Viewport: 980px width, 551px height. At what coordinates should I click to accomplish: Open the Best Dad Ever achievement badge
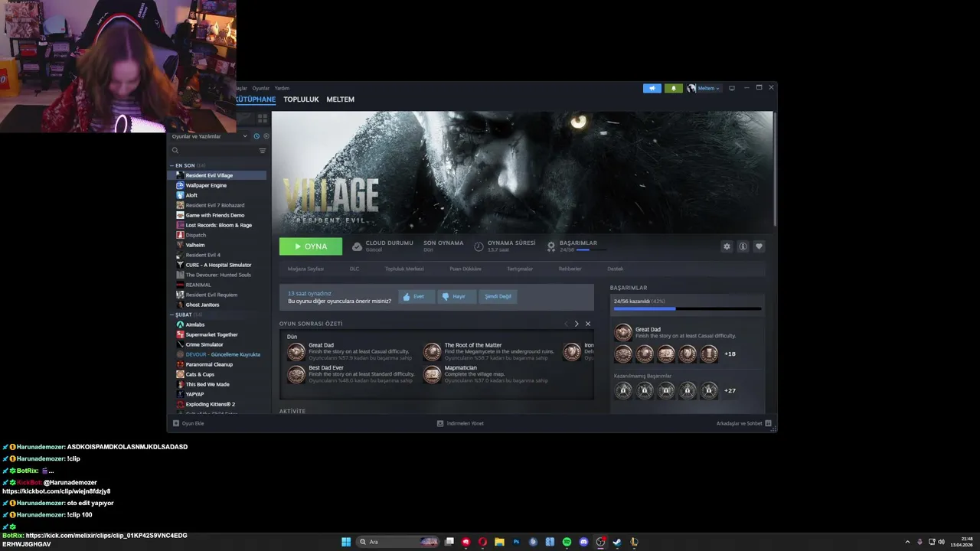(x=296, y=374)
